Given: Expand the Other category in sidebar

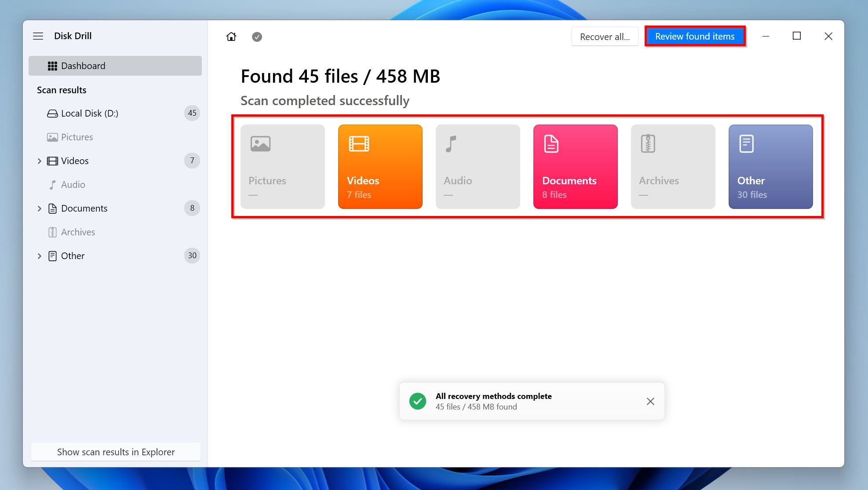Looking at the screenshot, I should (39, 256).
